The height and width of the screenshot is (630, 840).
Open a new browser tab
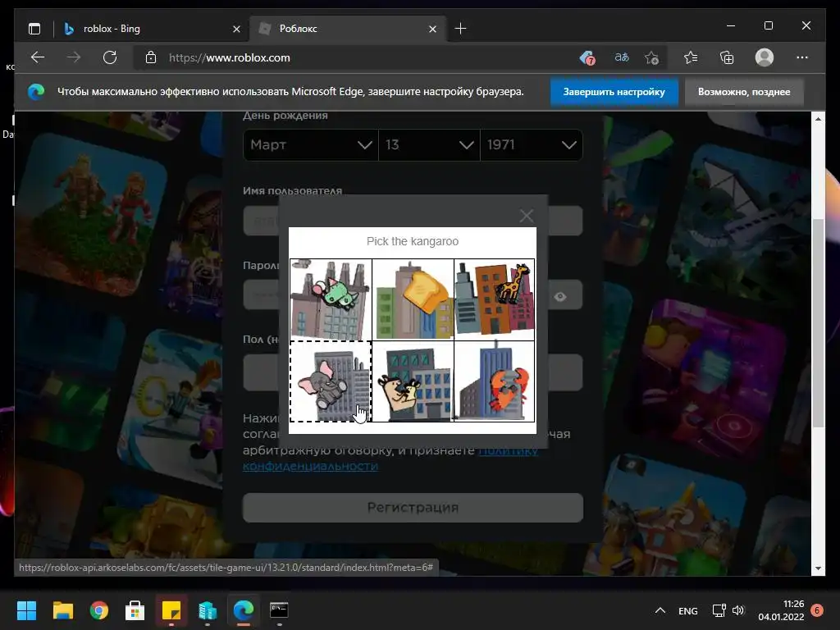[460, 29]
